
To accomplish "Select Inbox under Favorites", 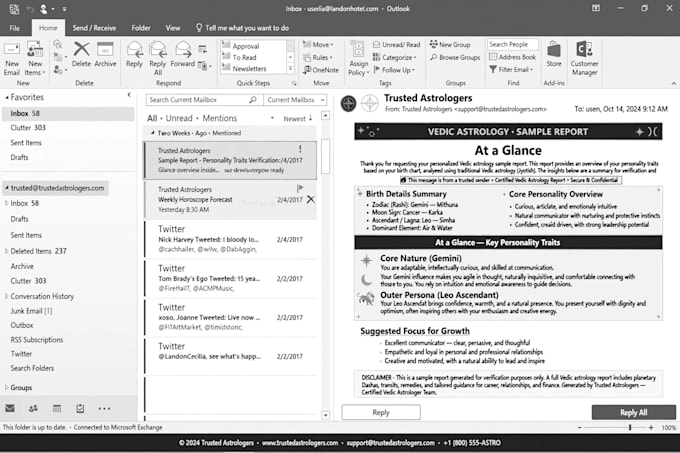I will (x=68, y=113).
